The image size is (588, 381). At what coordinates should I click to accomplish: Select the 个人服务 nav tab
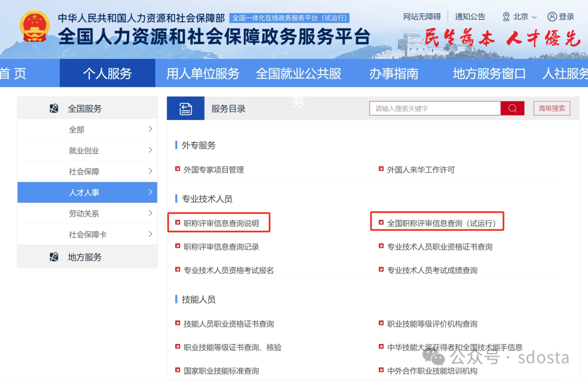tap(107, 73)
